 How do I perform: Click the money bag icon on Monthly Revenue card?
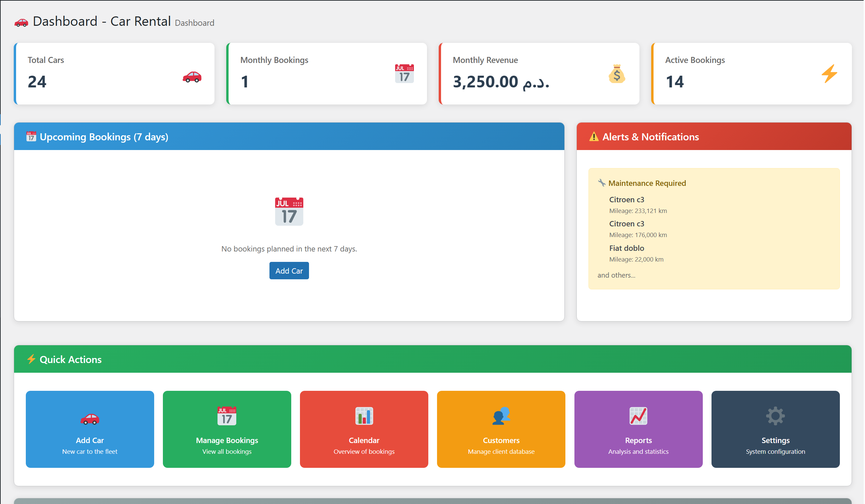tap(617, 74)
